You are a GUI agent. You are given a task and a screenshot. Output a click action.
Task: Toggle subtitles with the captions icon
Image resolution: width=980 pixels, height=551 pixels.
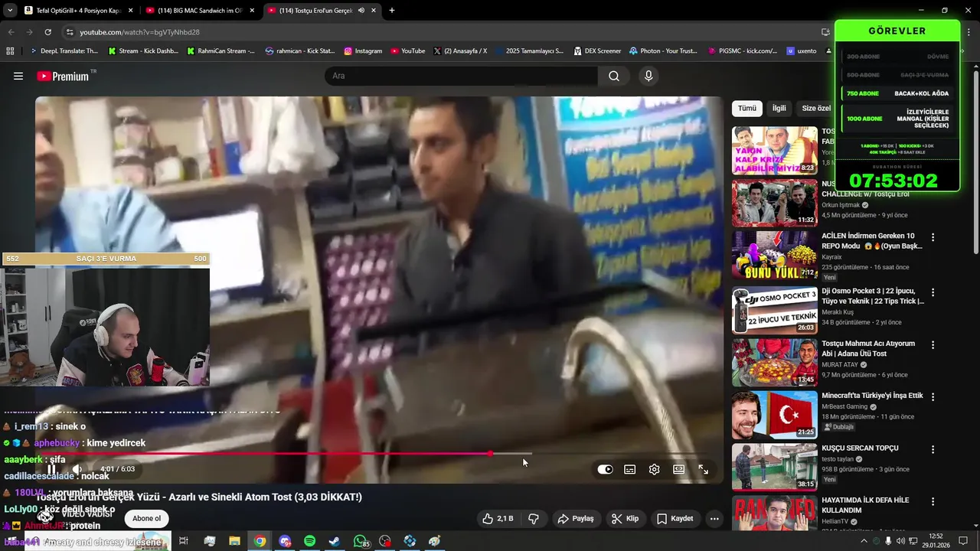[629, 469]
